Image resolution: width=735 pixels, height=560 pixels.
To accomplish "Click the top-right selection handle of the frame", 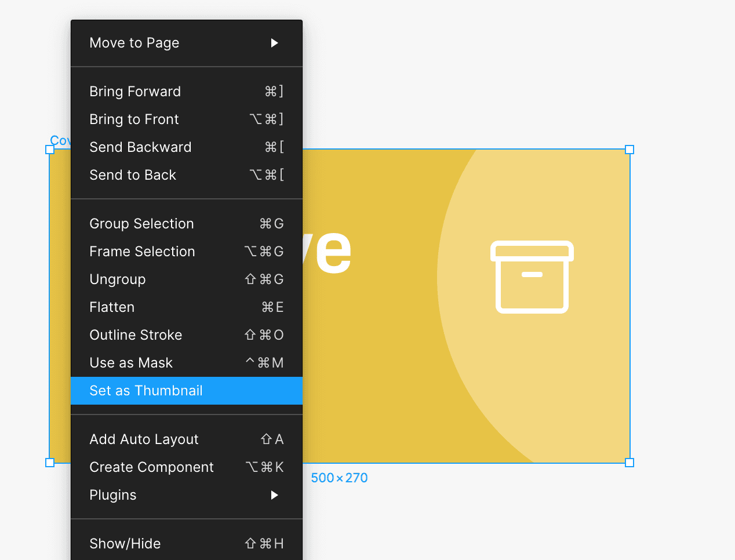I will tap(630, 149).
